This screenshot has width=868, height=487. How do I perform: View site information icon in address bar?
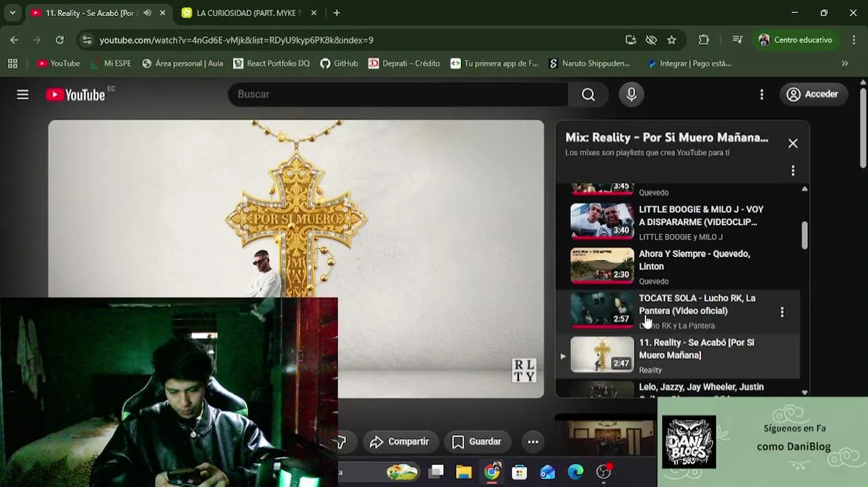click(87, 40)
